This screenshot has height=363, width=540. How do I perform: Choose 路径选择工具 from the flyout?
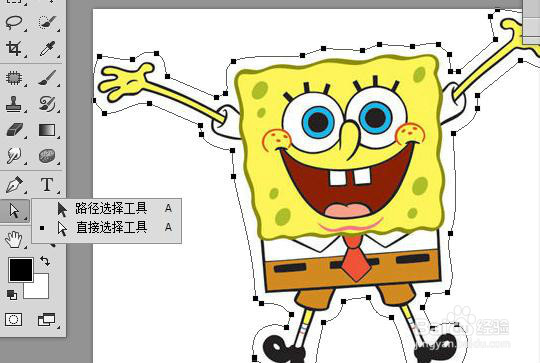coord(106,208)
